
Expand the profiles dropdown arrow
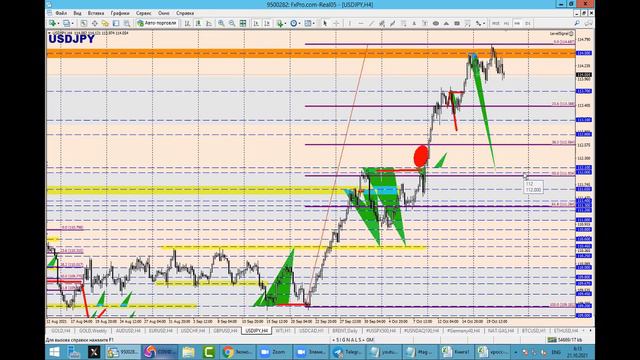click(x=72, y=23)
